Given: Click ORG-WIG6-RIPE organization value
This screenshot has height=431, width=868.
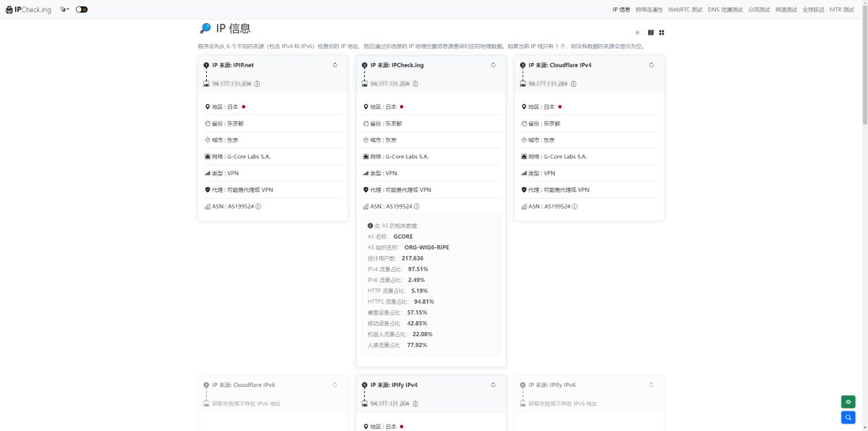Looking at the screenshot, I should pos(427,247).
